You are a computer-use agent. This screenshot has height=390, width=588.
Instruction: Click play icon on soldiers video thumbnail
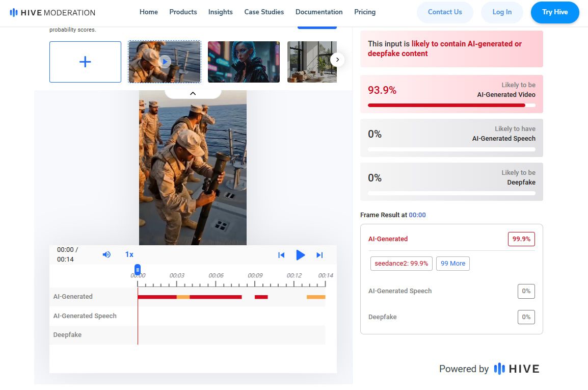tap(165, 62)
